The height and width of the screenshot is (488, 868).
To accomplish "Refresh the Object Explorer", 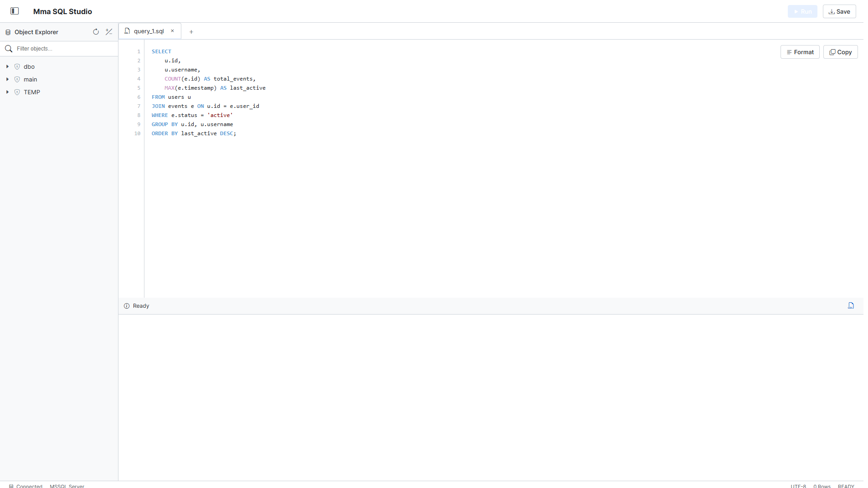I will click(x=96, y=32).
